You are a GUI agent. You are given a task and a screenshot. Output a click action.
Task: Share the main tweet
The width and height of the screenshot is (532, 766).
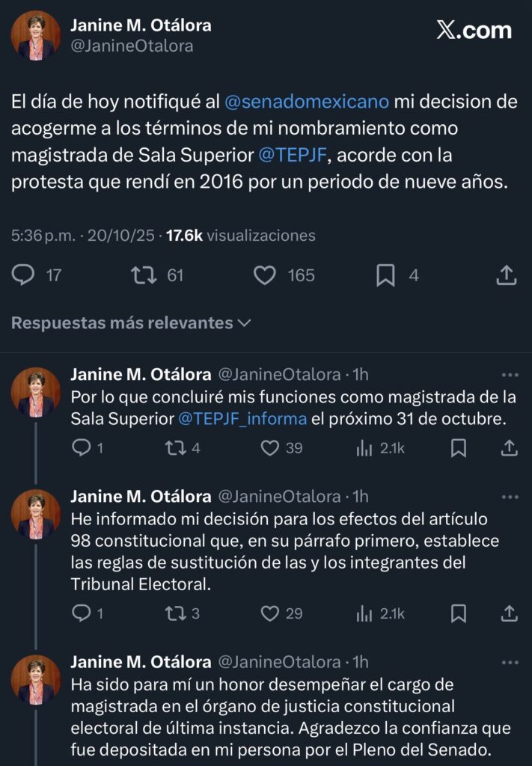(x=507, y=275)
